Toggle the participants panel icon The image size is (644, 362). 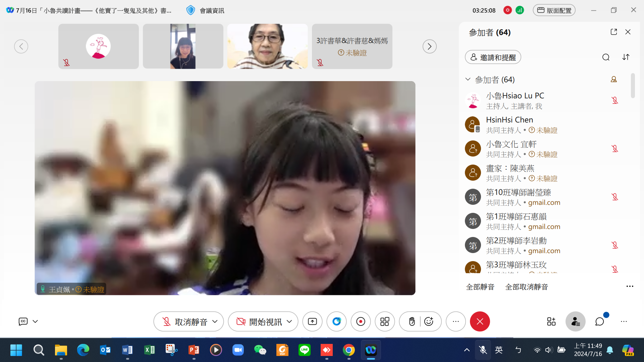(x=576, y=322)
